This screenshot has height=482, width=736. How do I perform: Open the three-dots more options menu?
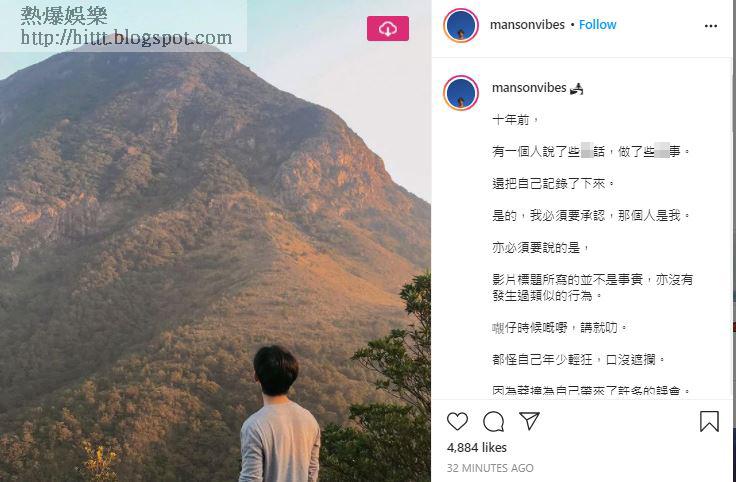coord(711,26)
